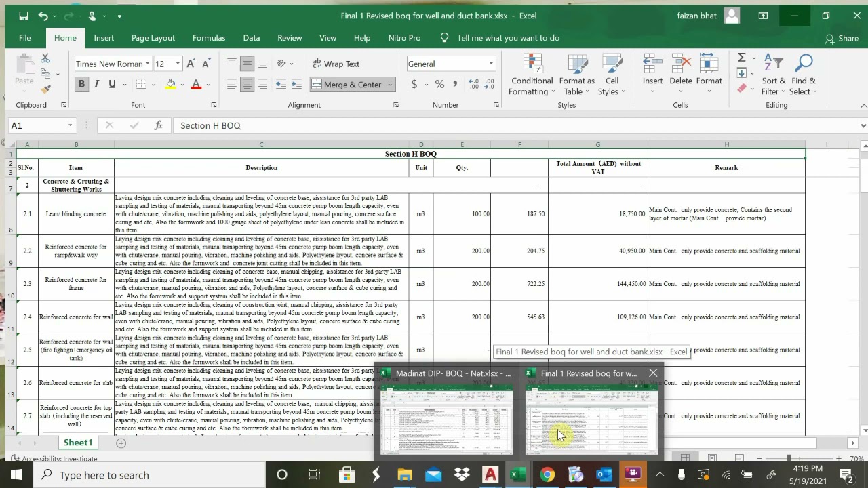The image size is (868, 488).
Task: Open the font name dropdown
Action: pyautogui.click(x=147, y=64)
